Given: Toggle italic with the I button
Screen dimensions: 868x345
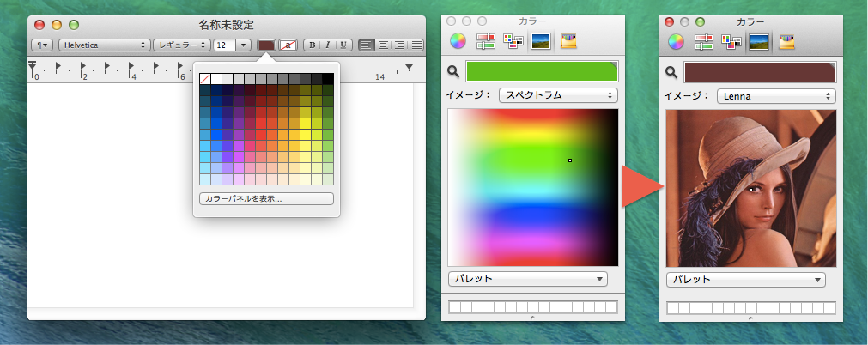Looking at the screenshot, I should coord(328,45).
